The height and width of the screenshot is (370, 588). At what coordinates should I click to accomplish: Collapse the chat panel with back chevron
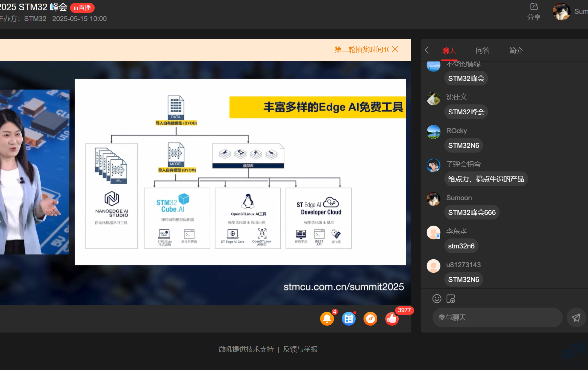pyautogui.click(x=427, y=50)
